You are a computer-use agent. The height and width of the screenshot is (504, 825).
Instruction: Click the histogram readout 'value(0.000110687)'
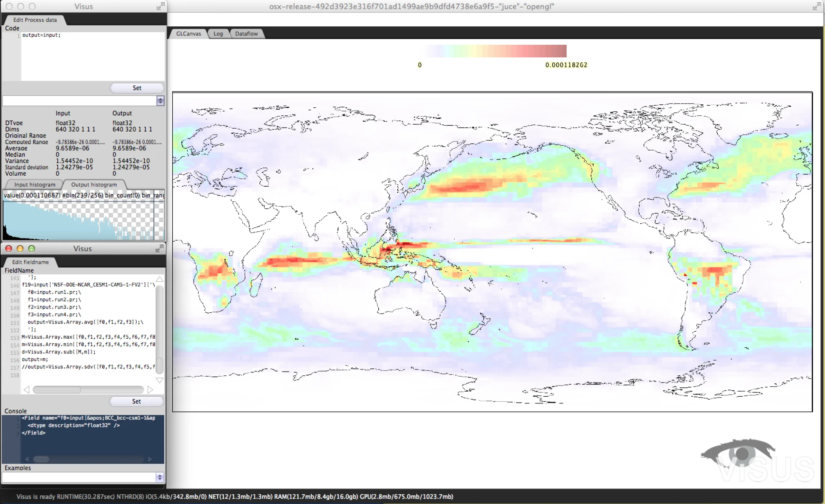pyautogui.click(x=32, y=195)
